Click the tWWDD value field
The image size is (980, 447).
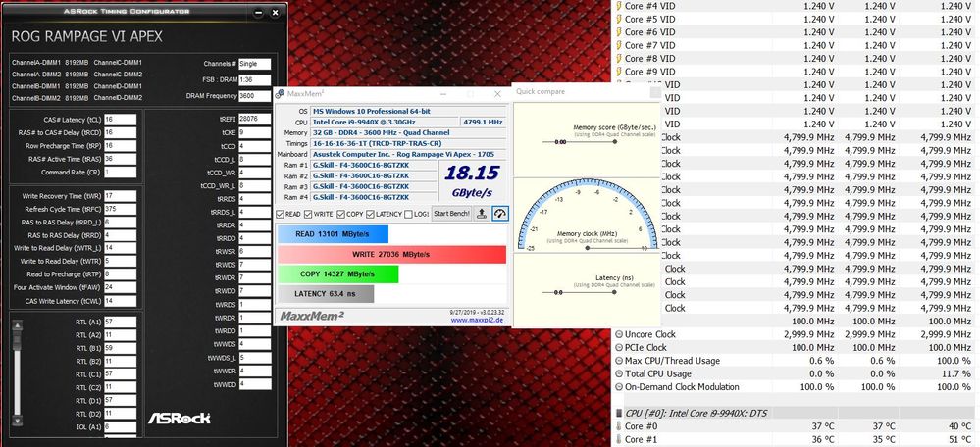pyautogui.click(x=254, y=383)
